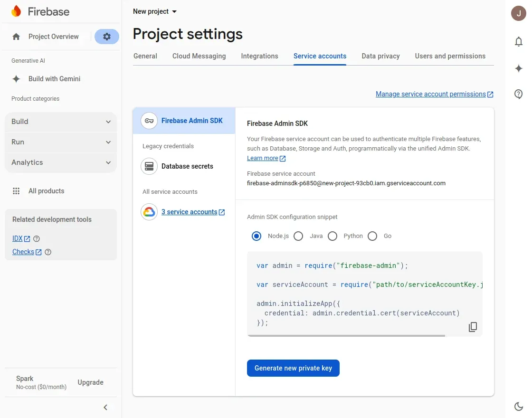Screen dimensions: 532x418
Task: Select the Java snippet radio button
Action: (298, 236)
